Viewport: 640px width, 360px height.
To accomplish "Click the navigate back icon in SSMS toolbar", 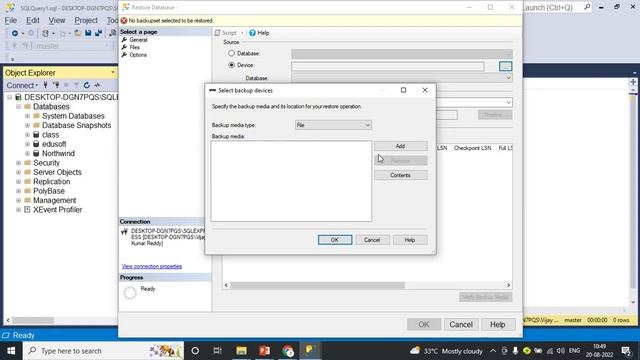I will coord(15,33).
